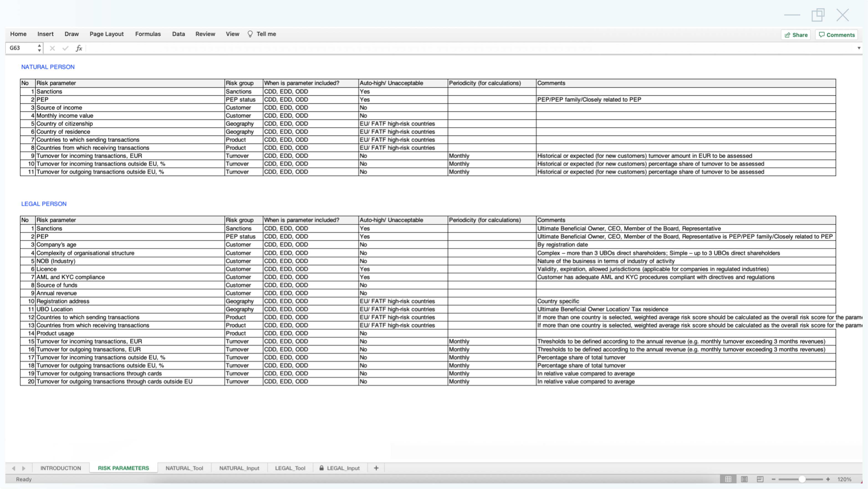Zoom in using the plus icon
Screen dimensions: 868x489
pos(829,479)
